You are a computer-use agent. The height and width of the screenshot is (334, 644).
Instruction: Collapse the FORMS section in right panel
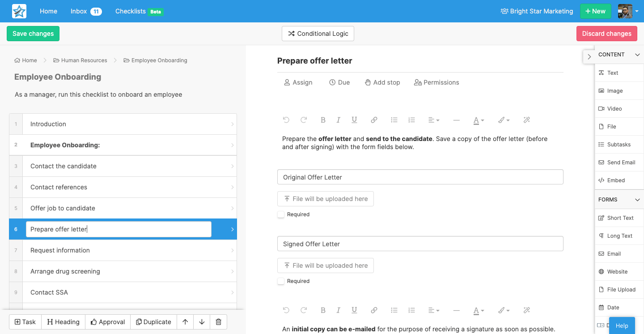tap(637, 200)
